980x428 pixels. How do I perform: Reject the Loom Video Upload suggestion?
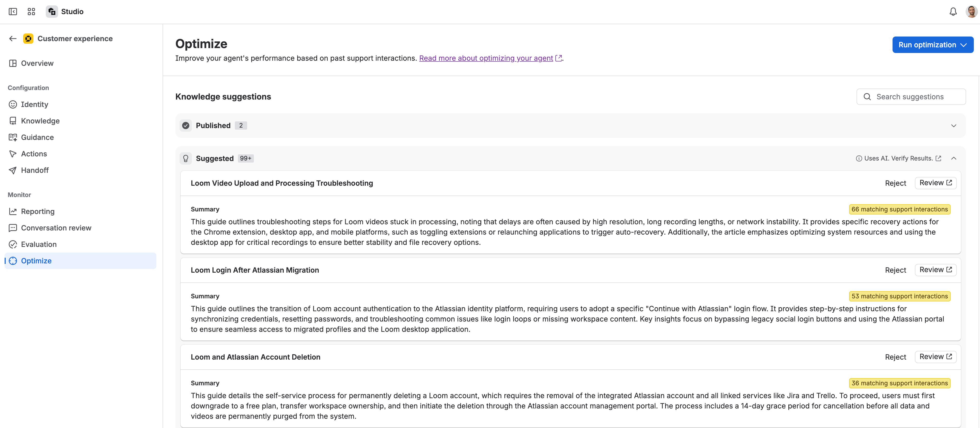coord(895,183)
